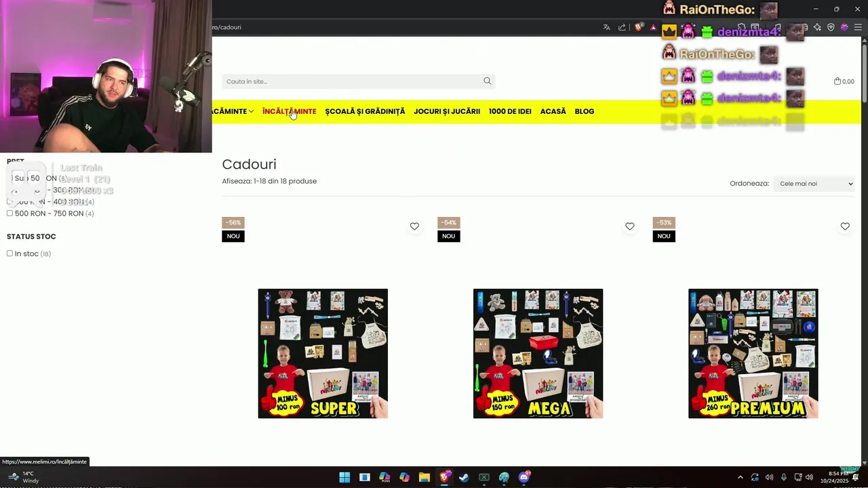Click the Afiseaza: 1-18 din 18 produse text
Screen dimensions: 868x488
click(x=269, y=181)
